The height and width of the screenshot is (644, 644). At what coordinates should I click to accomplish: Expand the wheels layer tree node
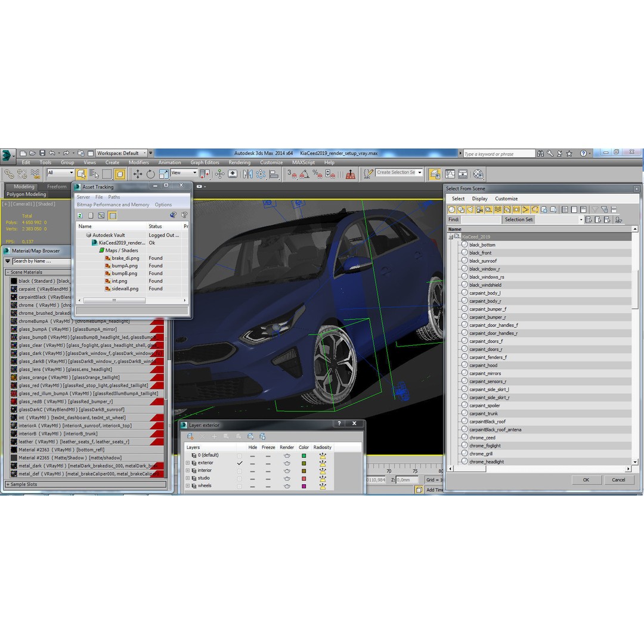188,486
